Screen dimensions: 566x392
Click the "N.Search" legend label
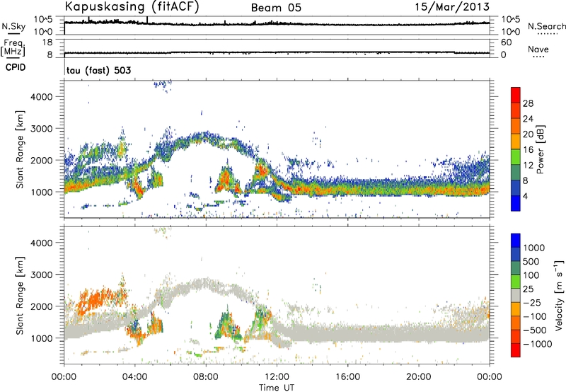pyautogui.click(x=546, y=26)
